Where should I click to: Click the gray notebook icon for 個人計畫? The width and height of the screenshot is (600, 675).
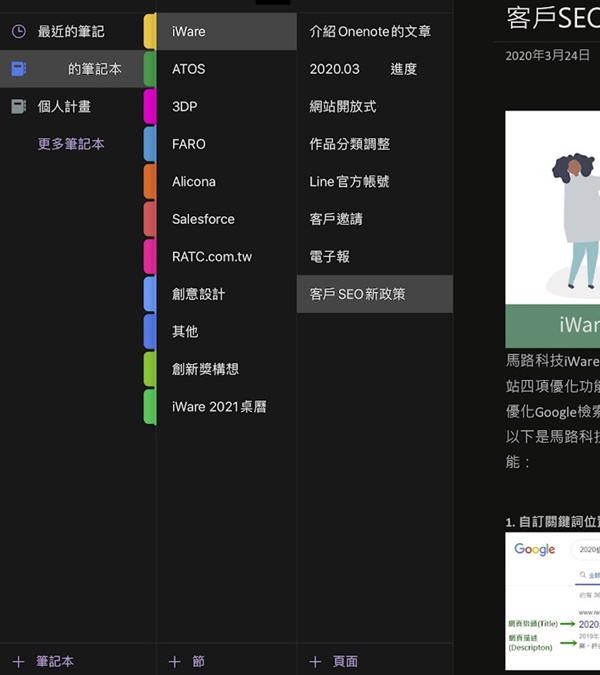coord(19,106)
